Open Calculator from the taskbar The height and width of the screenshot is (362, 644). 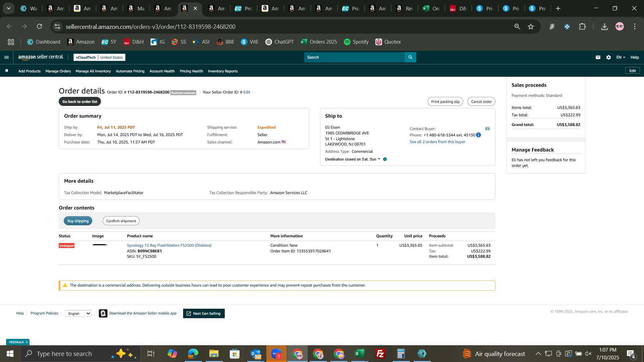[x=401, y=354]
